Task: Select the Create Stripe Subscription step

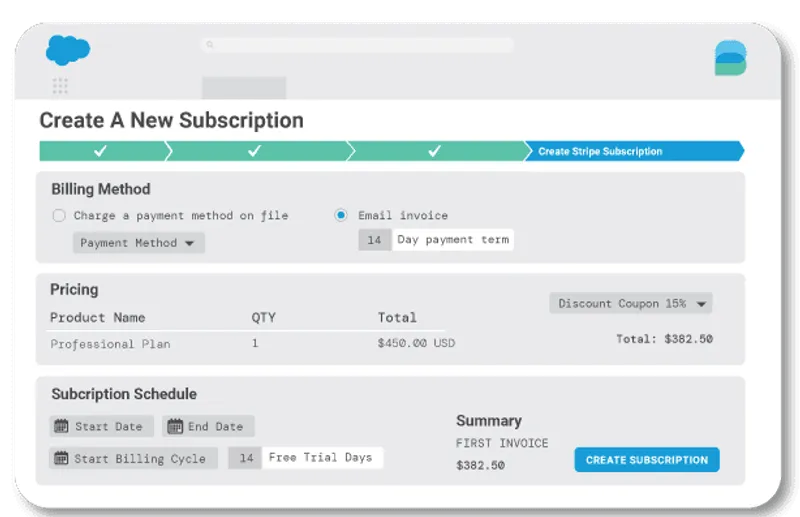Action: pyautogui.click(x=634, y=151)
